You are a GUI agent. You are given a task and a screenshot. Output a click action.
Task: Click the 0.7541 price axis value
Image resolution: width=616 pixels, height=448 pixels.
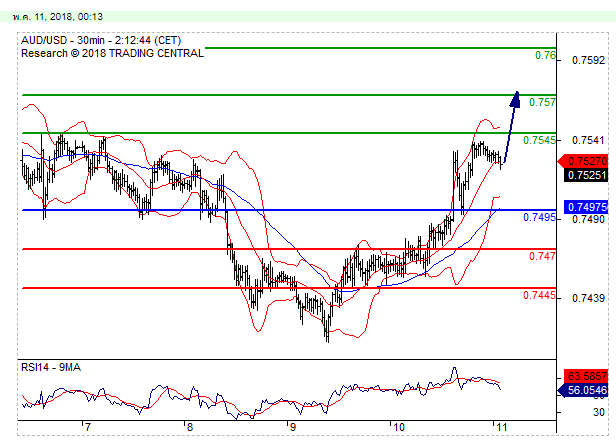coord(588,140)
